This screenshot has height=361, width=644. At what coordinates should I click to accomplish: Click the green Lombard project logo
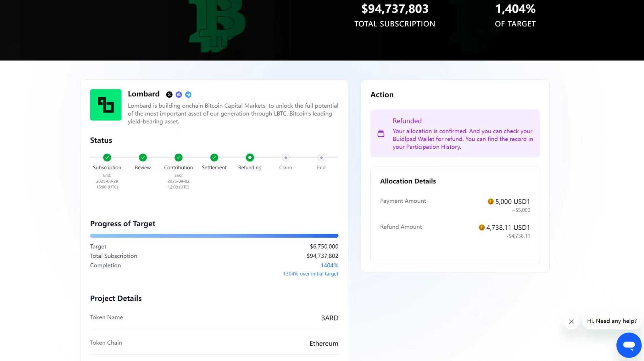point(106,105)
